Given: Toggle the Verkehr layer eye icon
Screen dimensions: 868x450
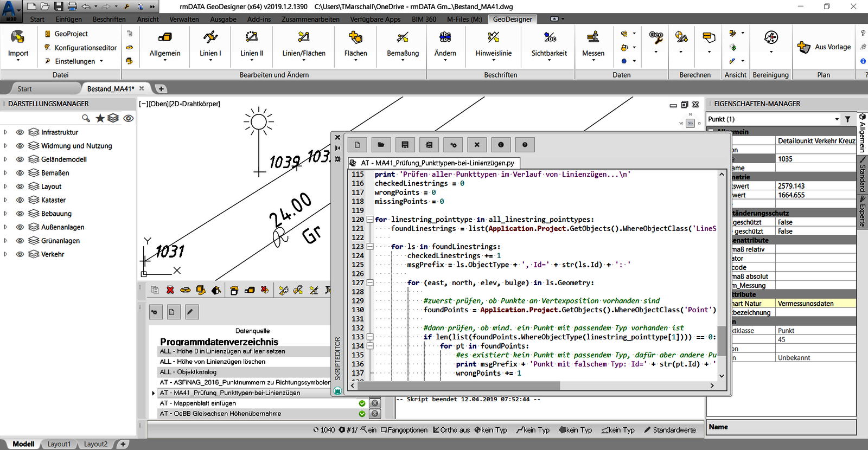Looking at the screenshot, I should [20, 254].
